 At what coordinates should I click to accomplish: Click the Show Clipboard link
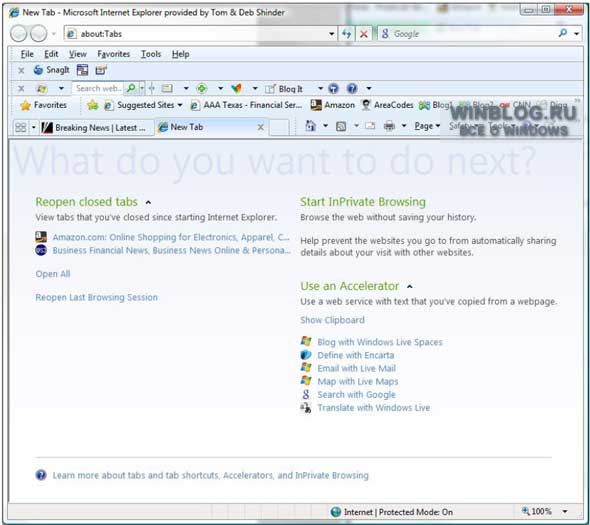[x=333, y=320]
